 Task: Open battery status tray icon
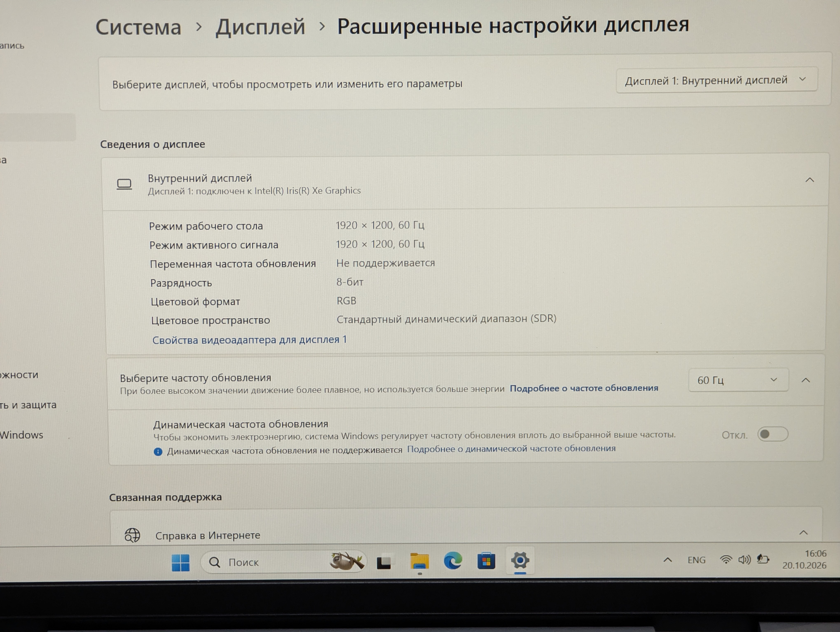[763, 559]
